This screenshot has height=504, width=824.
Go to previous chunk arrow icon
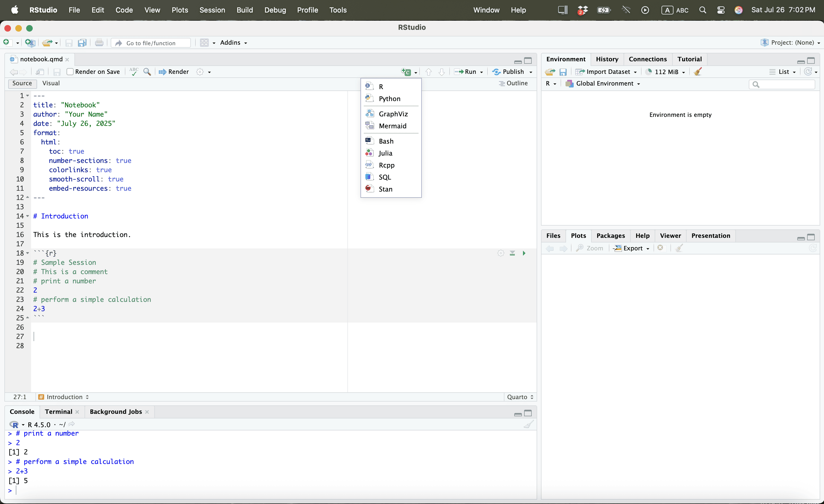coord(428,72)
